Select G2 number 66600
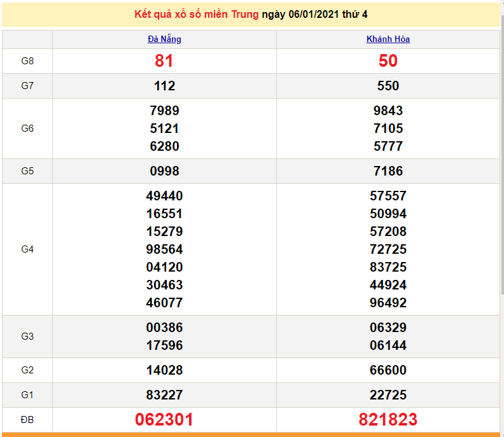 388,370
